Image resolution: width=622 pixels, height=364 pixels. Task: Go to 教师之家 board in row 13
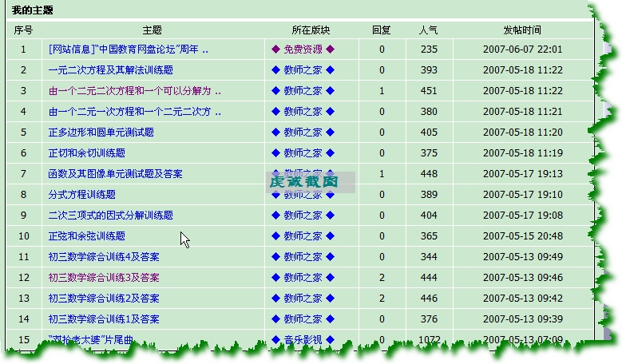(303, 299)
